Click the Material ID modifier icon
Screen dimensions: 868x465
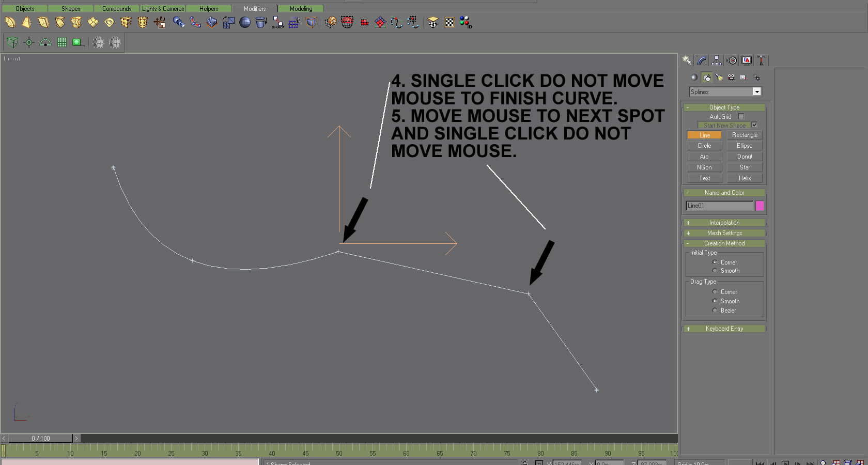click(x=466, y=22)
